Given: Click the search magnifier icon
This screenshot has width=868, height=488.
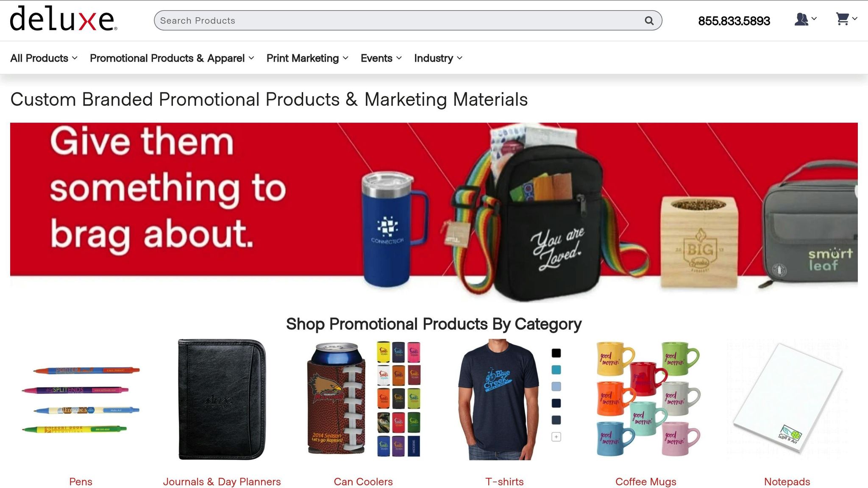Looking at the screenshot, I should 649,21.
